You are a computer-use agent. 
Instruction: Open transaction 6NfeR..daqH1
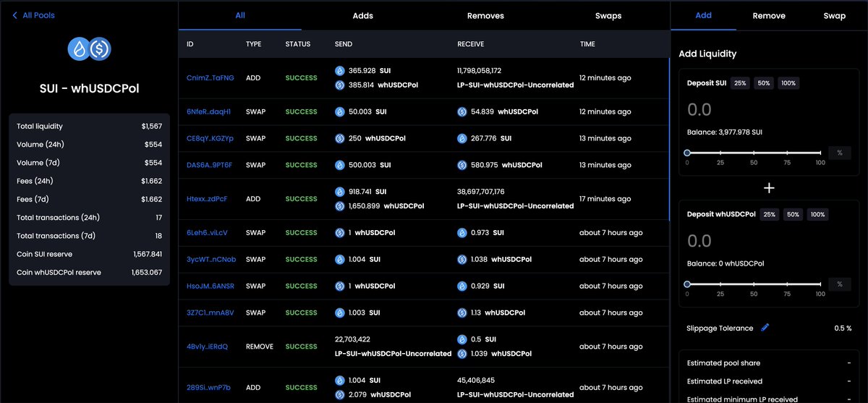point(208,111)
